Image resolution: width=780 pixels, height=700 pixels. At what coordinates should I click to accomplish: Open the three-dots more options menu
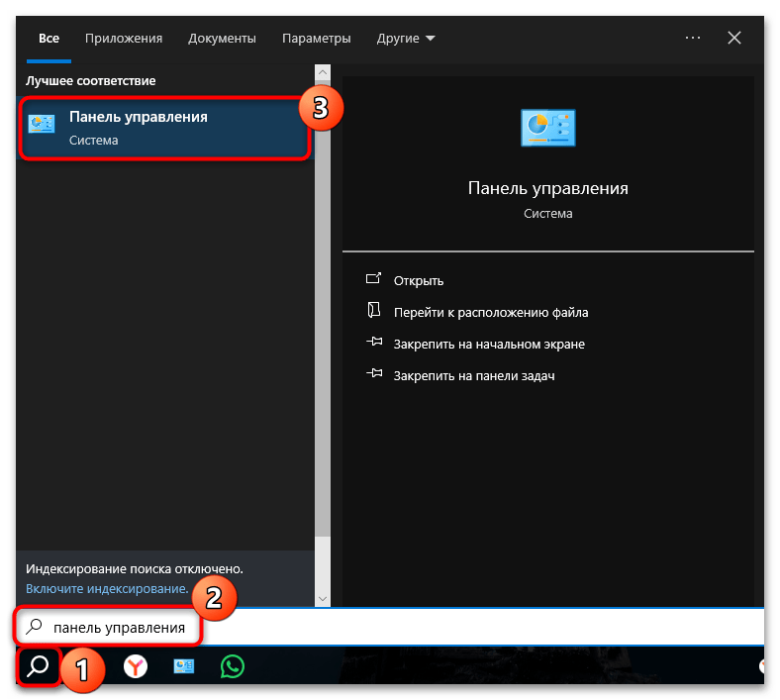pyautogui.click(x=693, y=39)
